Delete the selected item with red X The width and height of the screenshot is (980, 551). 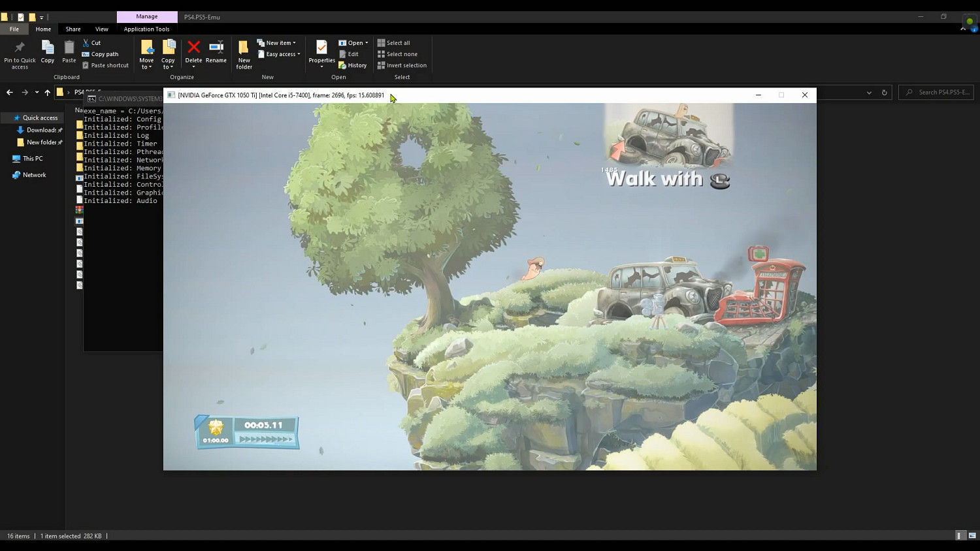tap(193, 48)
